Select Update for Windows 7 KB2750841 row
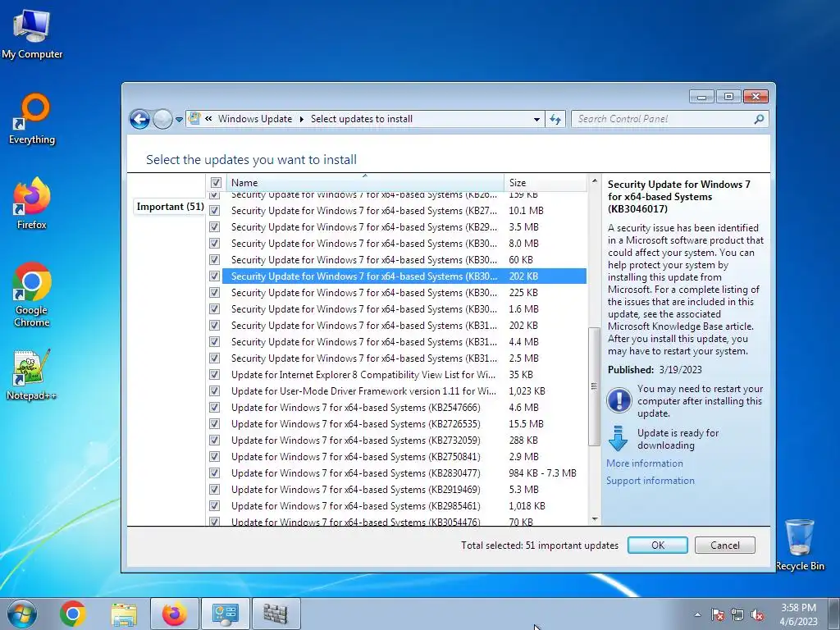This screenshot has height=630, width=840. point(404,457)
